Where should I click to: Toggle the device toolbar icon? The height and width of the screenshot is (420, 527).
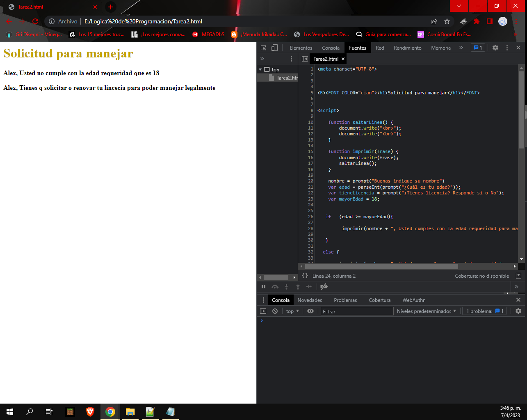tap(274, 48)
